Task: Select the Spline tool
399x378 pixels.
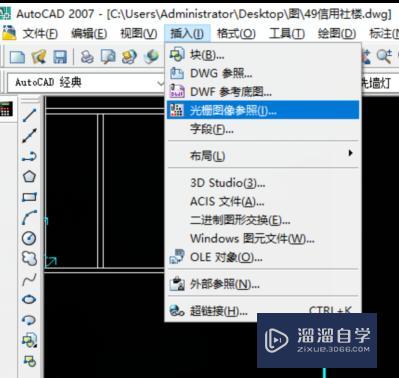Action: (x=29, y=279)
